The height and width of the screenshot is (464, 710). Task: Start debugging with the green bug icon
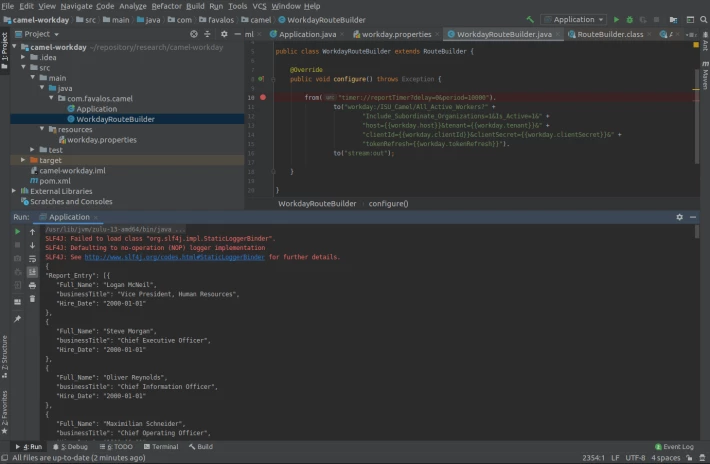(629, 19)
